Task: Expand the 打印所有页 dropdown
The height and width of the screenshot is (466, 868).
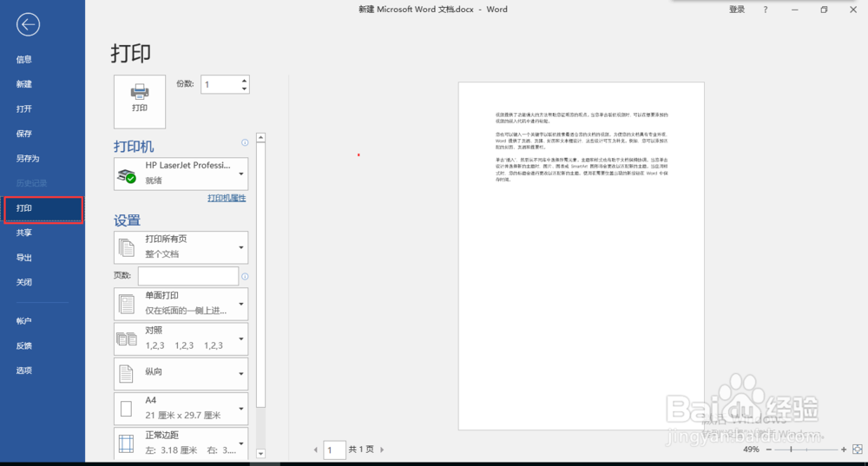Action: (x=181, y=247)
